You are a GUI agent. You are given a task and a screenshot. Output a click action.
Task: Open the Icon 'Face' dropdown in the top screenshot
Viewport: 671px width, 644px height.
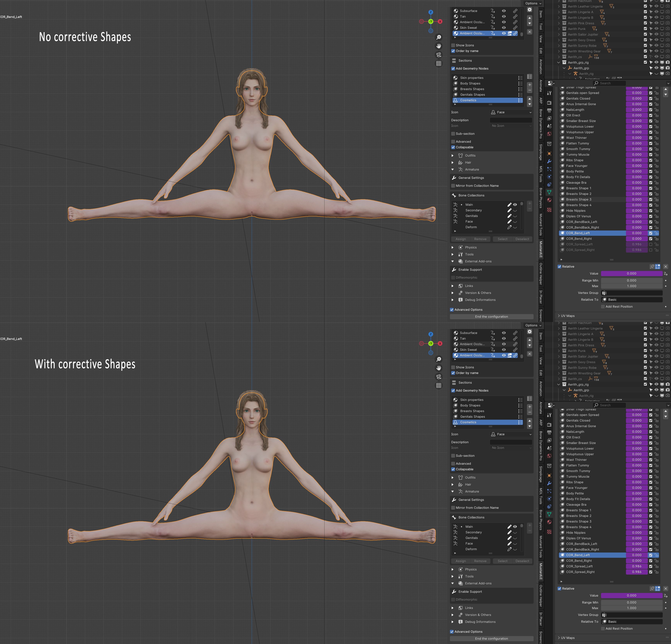coord(511,112)
